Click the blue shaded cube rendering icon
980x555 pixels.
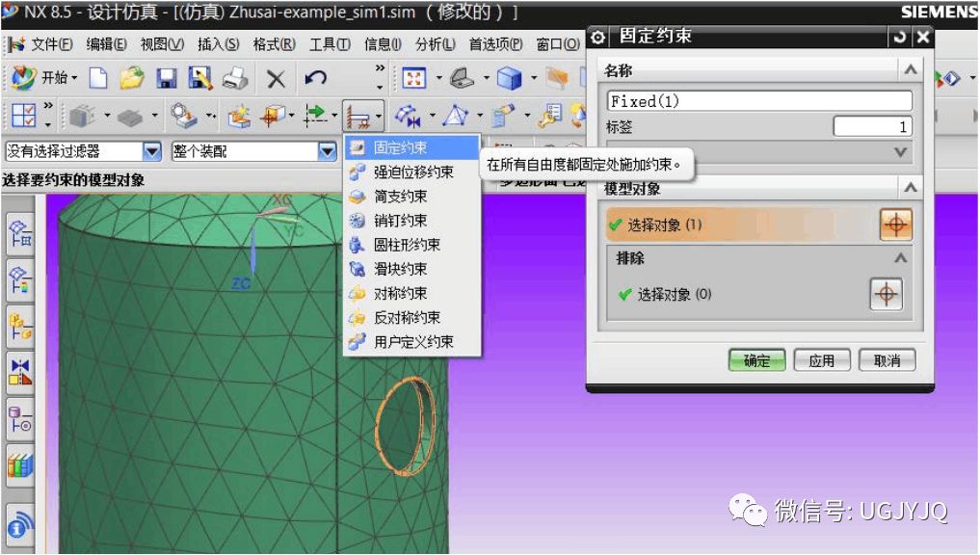pyautogui.click(x=509, y=78)
